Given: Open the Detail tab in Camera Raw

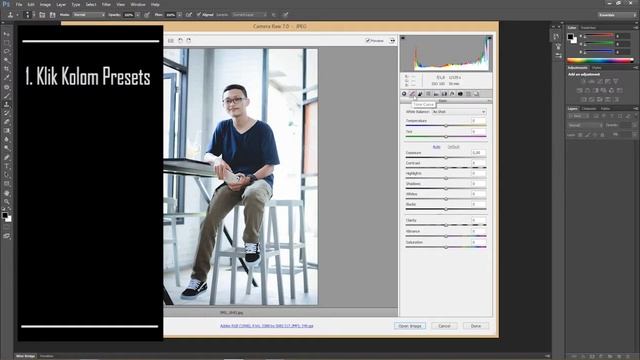Looking at the screenshot, I should [x=420, y=94].
